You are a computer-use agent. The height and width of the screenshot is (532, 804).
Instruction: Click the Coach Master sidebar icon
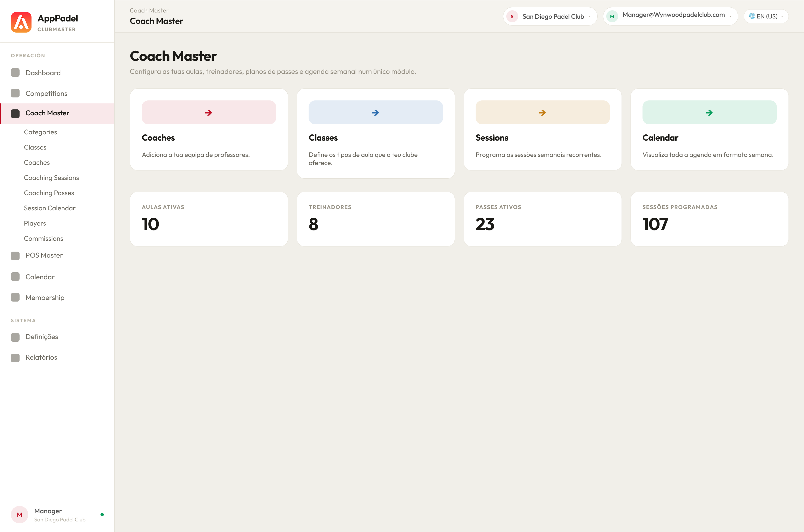[15, 113]
